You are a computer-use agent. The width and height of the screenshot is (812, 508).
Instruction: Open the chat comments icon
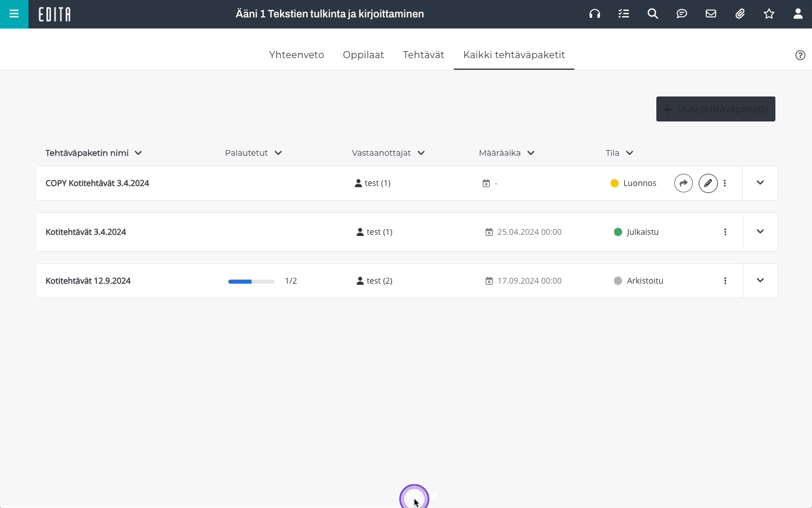click(682, 14)
